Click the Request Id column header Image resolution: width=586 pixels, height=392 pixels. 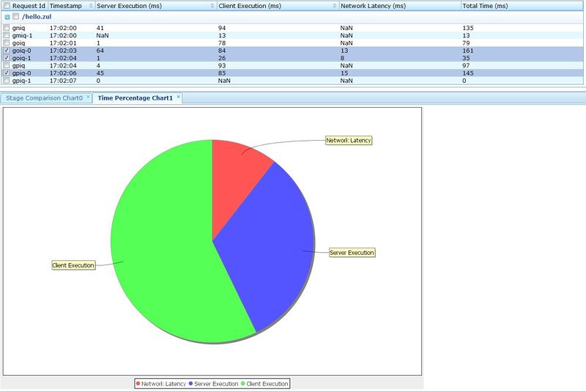[29, 5]
